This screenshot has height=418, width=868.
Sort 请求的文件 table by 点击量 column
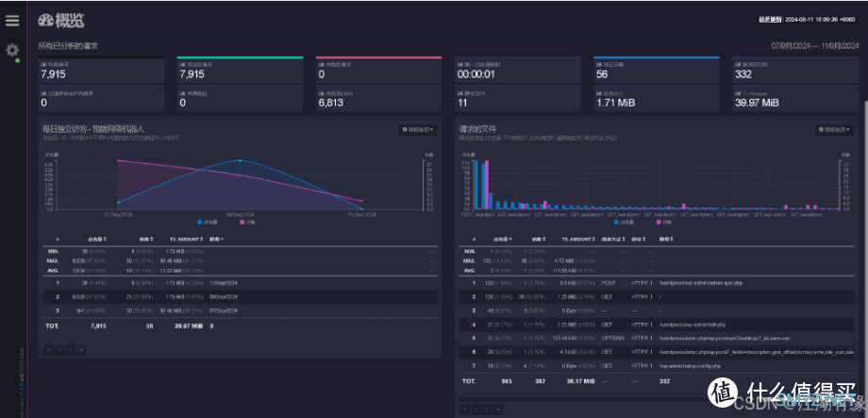[503, 239]
